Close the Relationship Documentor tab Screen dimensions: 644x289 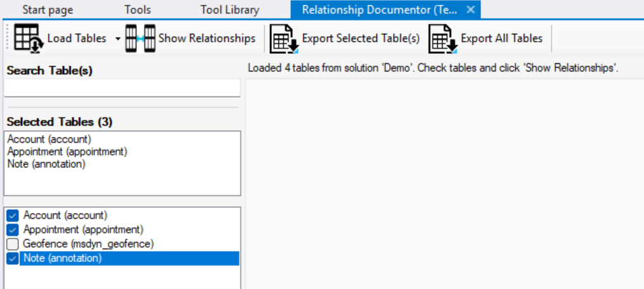click(470, 10)
